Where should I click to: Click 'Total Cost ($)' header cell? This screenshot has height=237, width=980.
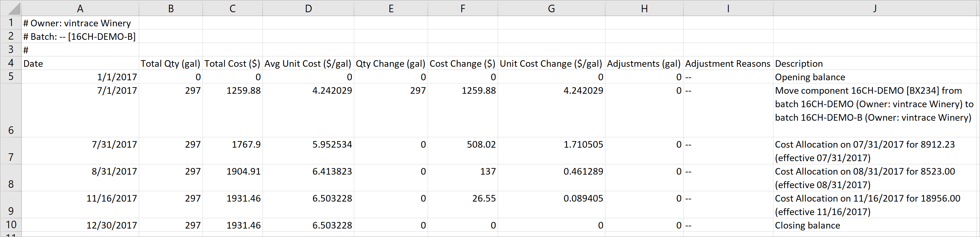(x=232, y=63)
